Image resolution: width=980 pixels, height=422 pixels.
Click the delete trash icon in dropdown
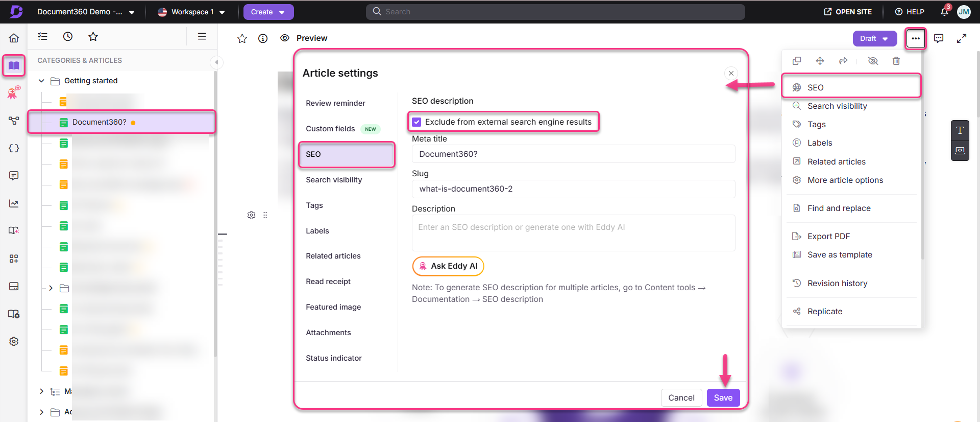point(896,61)
